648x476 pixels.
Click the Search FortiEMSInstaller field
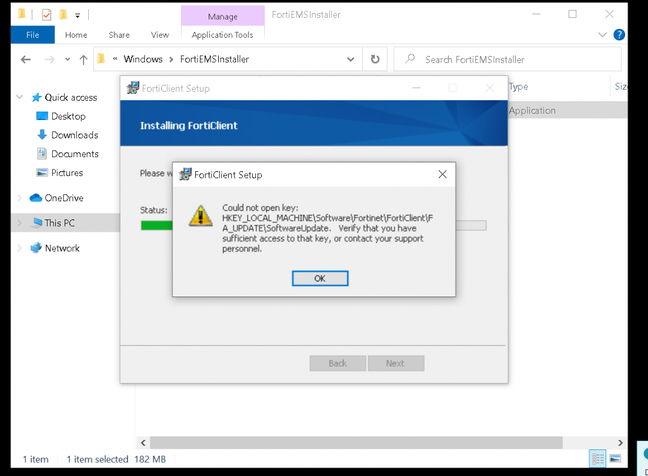[x=507, y=60]
